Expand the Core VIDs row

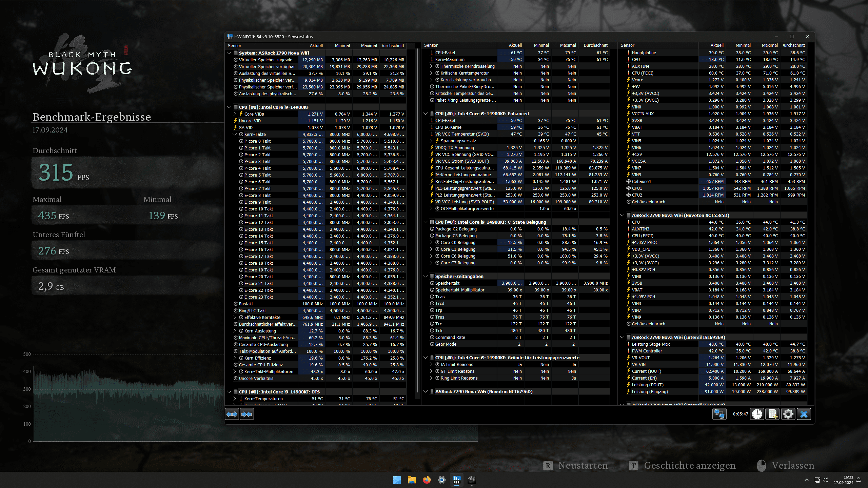(x=235, y=114)
